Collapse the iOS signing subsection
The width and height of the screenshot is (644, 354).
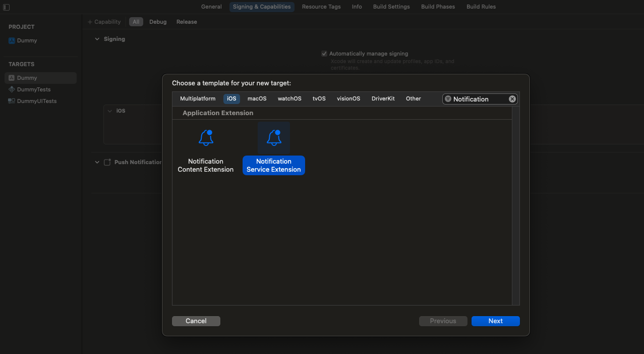(x=109, y=111)
